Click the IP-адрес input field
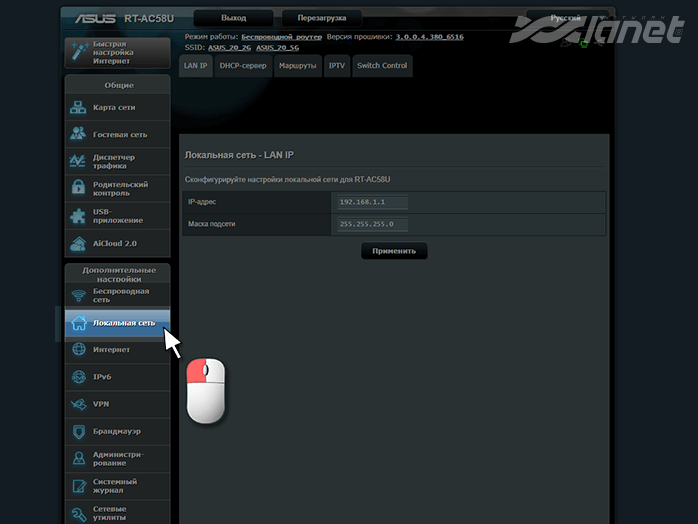Image resolution: width=698 pixels, height=524 pixels. click(x=372, y=202)
